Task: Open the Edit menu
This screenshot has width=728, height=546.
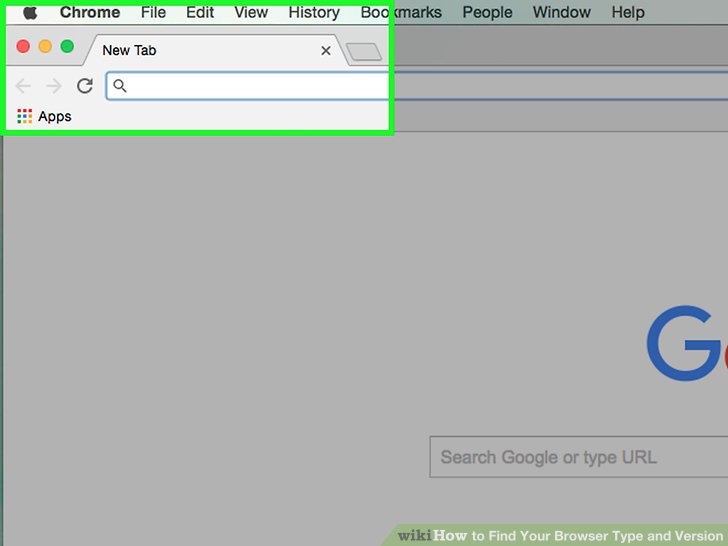Action: pyautogui.click(x=200, y=12)
